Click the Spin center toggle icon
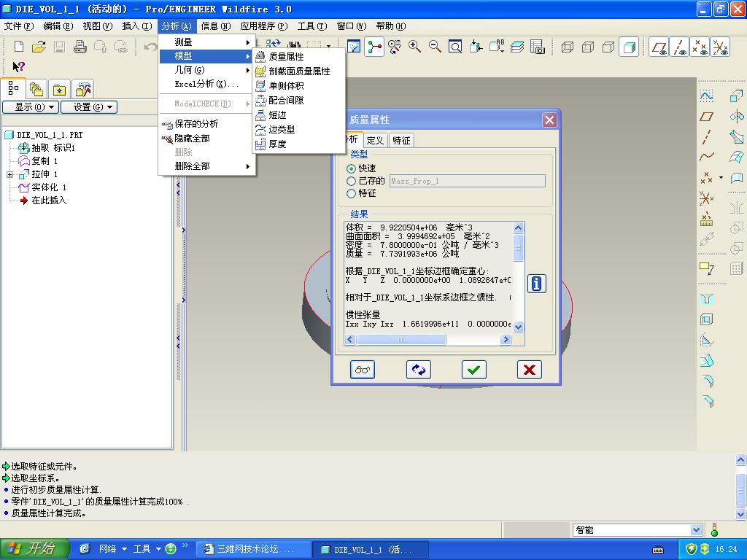747x560 pixels. (x=374, y=47)
